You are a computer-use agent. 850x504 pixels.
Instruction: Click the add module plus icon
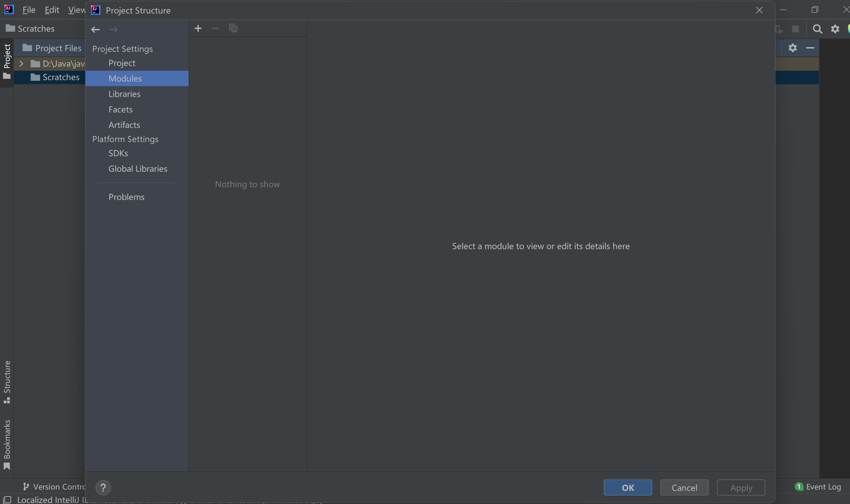tap(198, 29)
